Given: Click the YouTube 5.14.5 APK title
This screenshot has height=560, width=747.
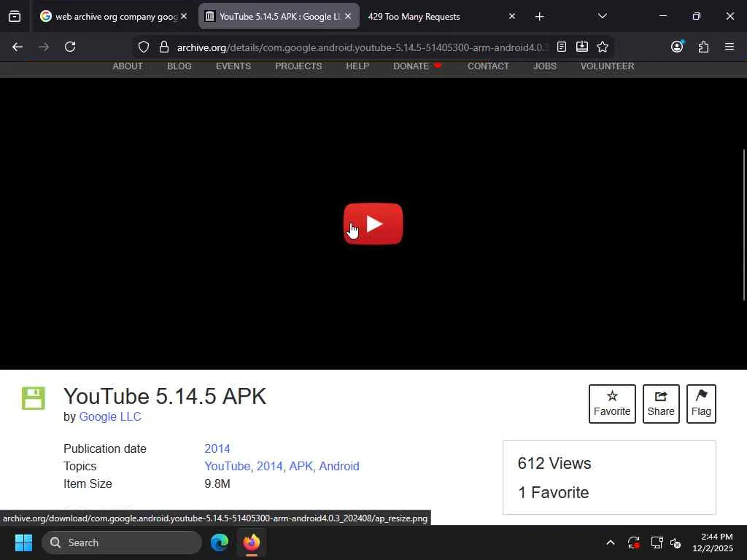Looking at the screenshot, I should pyautogui.click(x=165, y=396).
